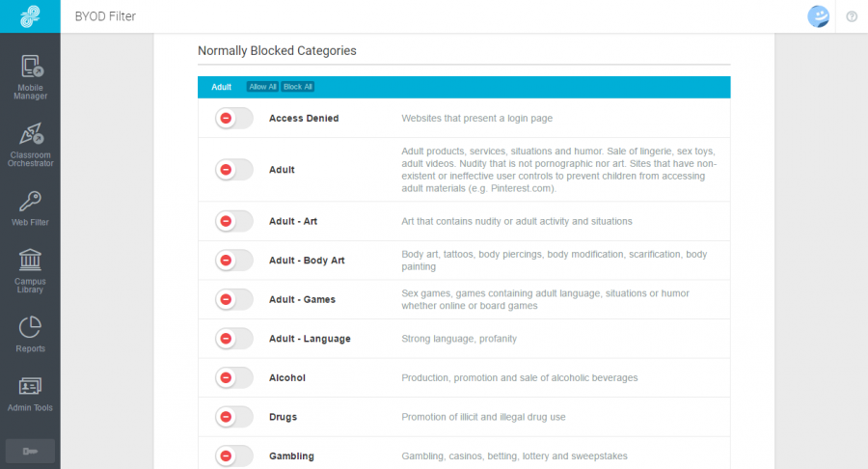Expand the sidebar with bottom arrow button
868x469 pixels.
pos(30,451)
